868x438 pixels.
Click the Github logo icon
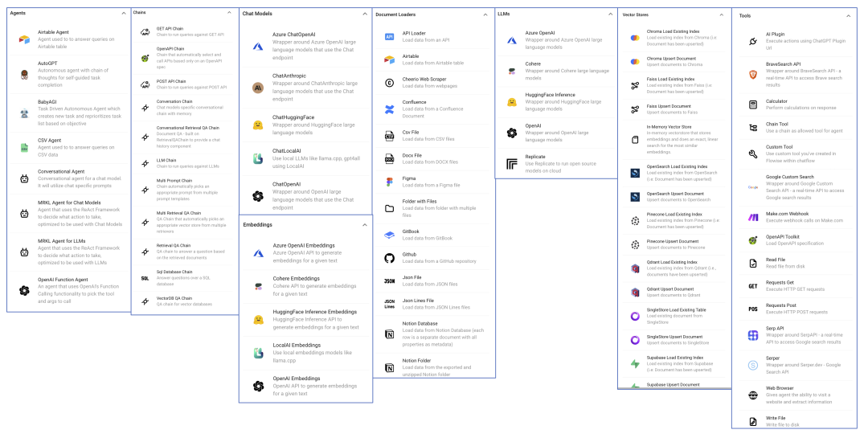[x=389, y=258]
